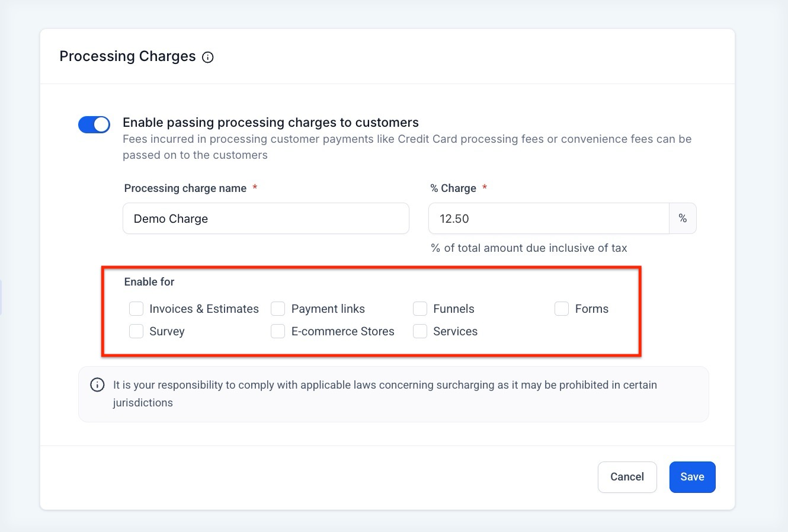Screen dimensions: 788x532
Task: Select the Forms checkbox
Action: tap(562, 309)
